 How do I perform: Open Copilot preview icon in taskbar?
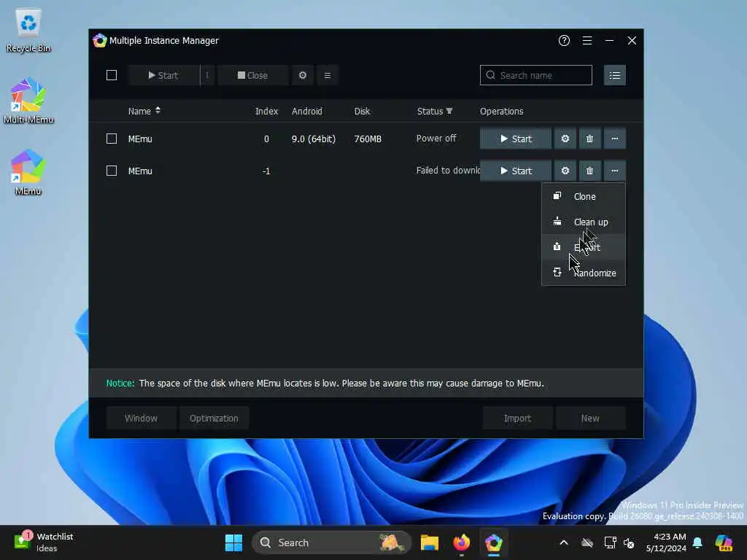pos(724,542)
